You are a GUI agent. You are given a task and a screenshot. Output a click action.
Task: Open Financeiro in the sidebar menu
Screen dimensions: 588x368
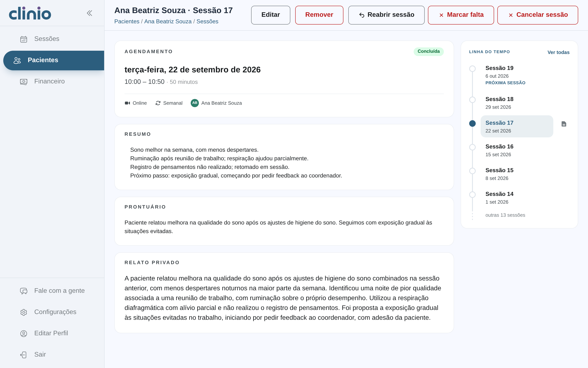coord(54,81)
